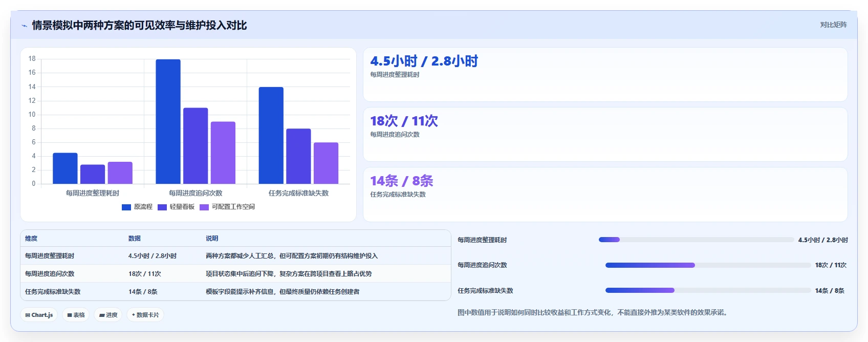This screenshot has height=342, width=868.
Task: Select the 18次 / 11次 card value
Action: coord(404,121)
